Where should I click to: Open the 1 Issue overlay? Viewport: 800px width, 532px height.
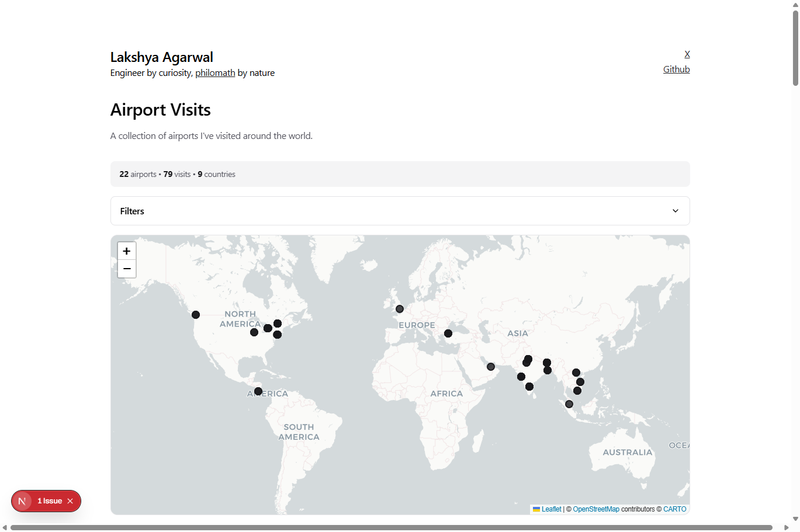[49, 500]
